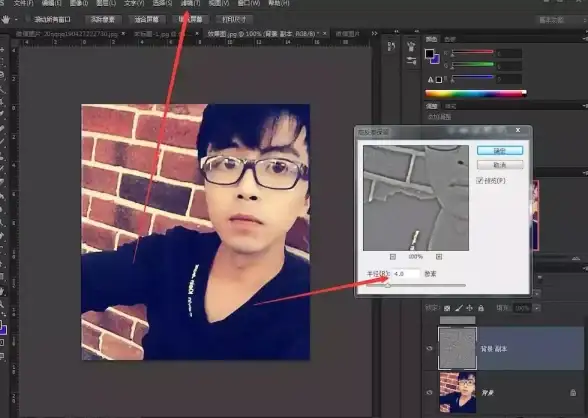Click the black foreground color swatch in Color panel
This screenshot has width=588, height=418.
tap(429, 54)
